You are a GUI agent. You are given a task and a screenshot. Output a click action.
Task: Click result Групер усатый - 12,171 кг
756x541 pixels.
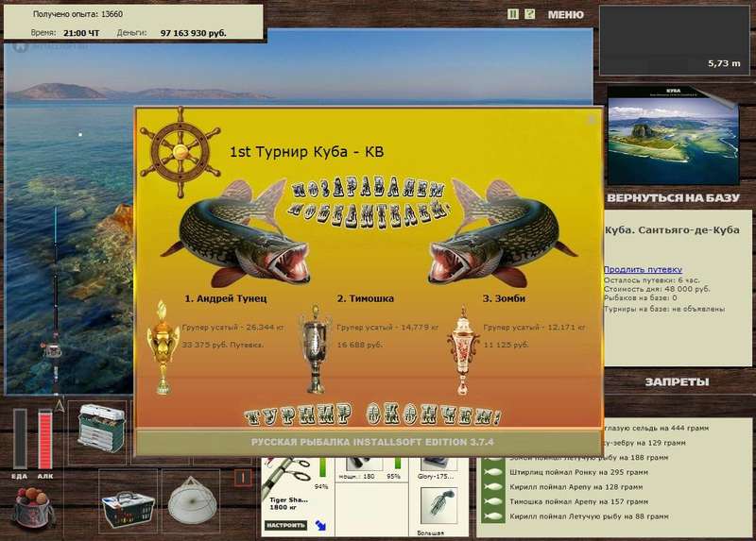point(535,327)
